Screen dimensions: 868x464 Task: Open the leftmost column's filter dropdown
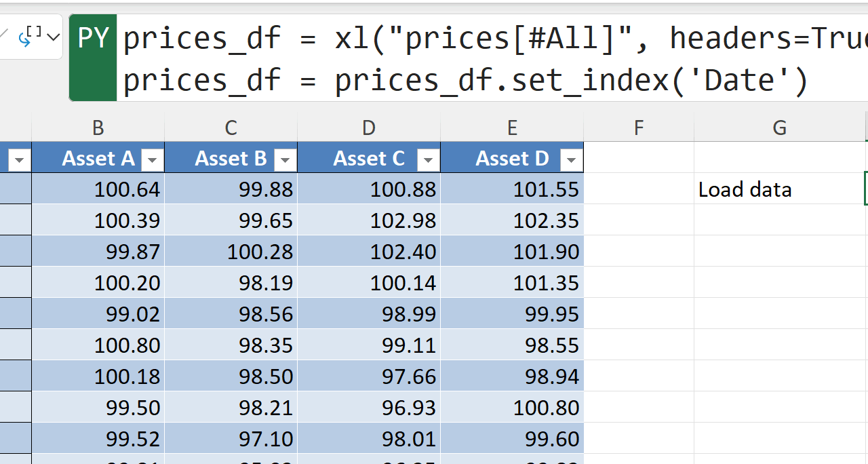point(19,160)
